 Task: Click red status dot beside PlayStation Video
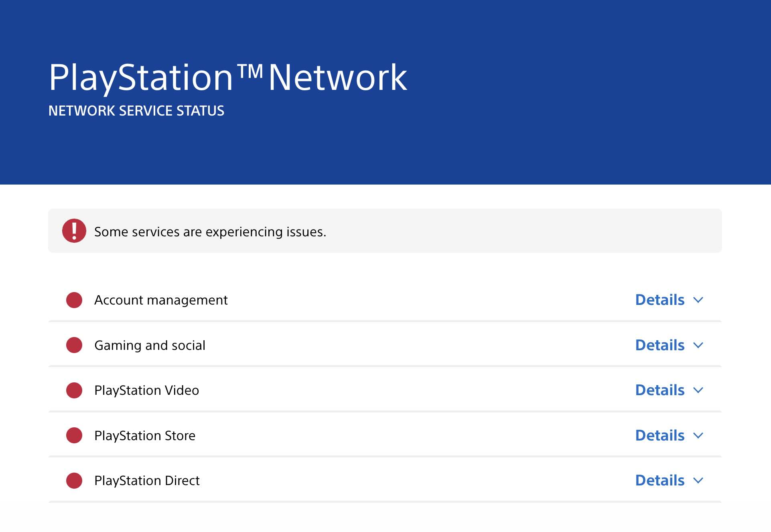(74, 390)
